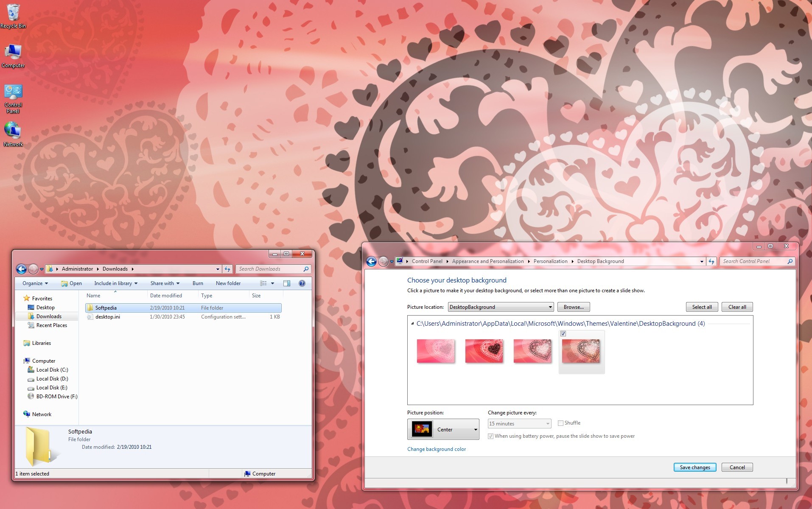812x509 pixels.
Task: Open the Include in library menu
Action: (116, 283)
